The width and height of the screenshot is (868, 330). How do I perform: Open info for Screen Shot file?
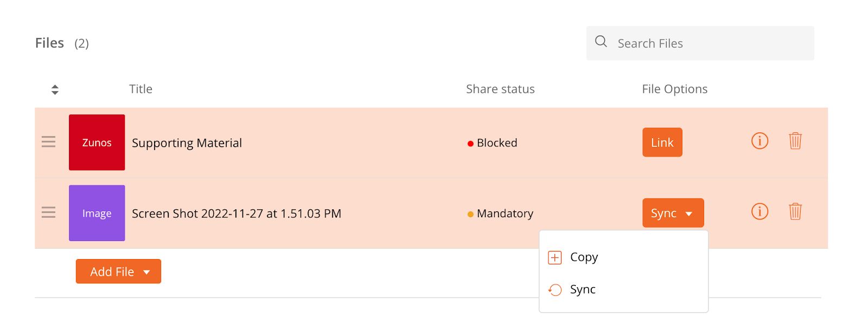point(759,211)
